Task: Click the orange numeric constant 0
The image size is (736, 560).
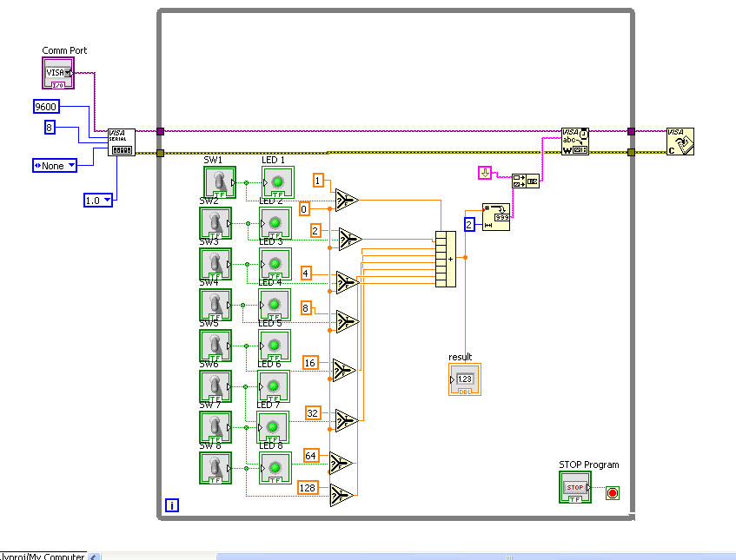Action: coord(304,208)
